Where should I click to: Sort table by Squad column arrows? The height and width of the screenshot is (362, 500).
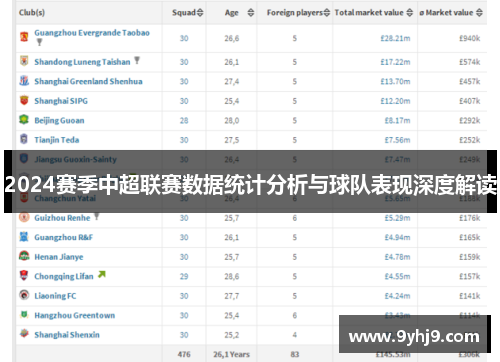pyautogui.click(x=200, y=13)
